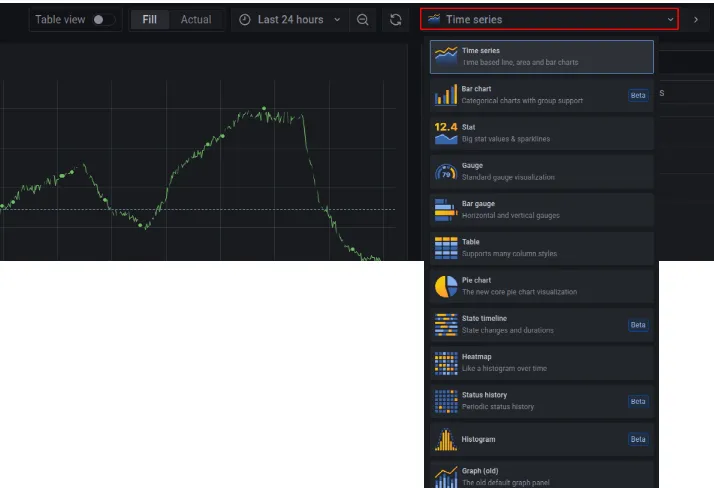Click 'Supports many column styles' description

coord(510,254)
